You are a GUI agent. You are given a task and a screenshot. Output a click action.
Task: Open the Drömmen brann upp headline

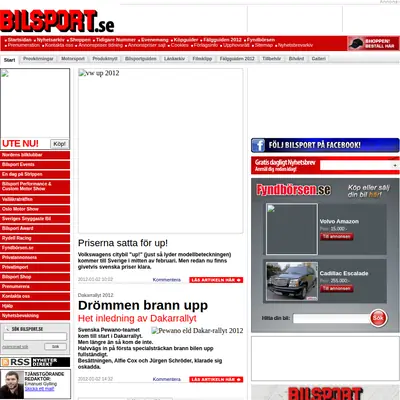click(x=143, y=305)
